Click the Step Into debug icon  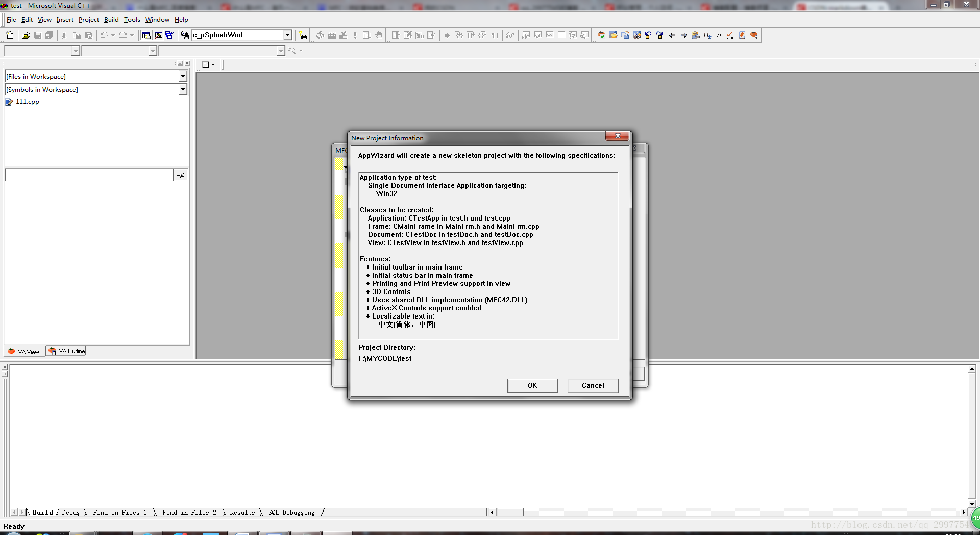[x=459, y=35]
